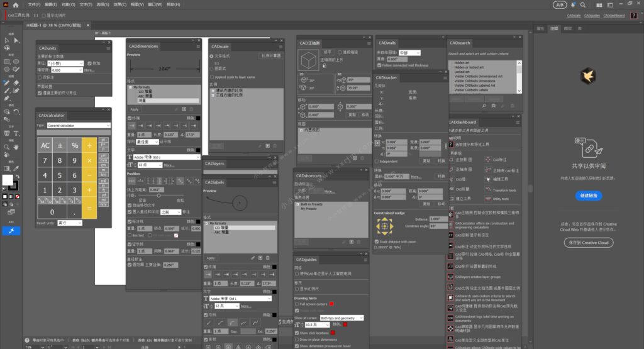This screenshot has height=349, width=644.
Task: Open font dropdown in CADdimensions panel
Action: (166, 157)
